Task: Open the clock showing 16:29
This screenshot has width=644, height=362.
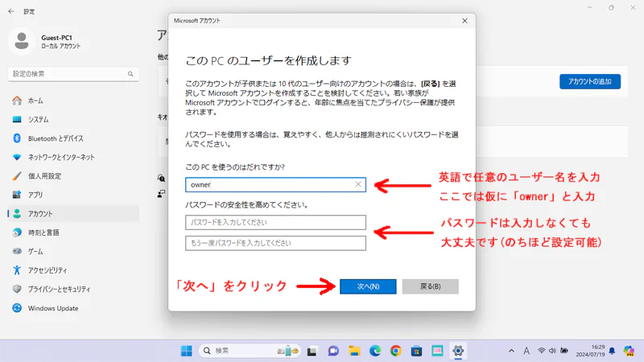Action: point(591,351)
